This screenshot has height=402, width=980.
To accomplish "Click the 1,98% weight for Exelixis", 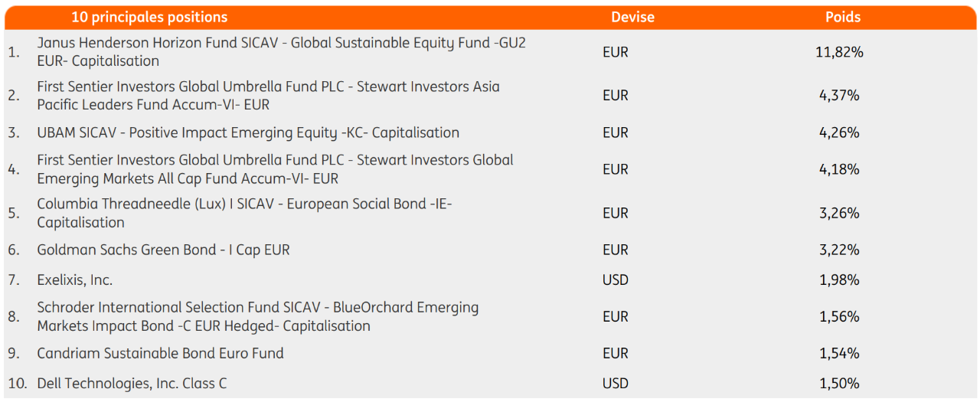I will [839, 279].
